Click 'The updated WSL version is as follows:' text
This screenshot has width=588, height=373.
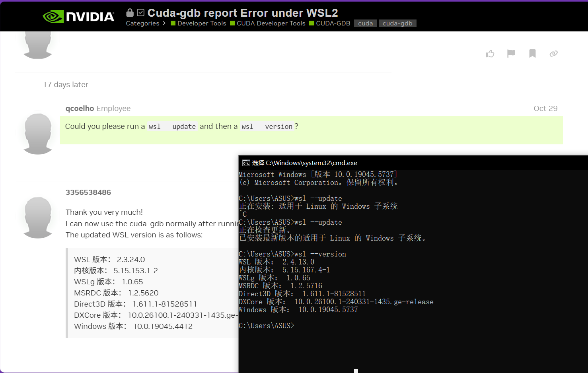point(134,235)
